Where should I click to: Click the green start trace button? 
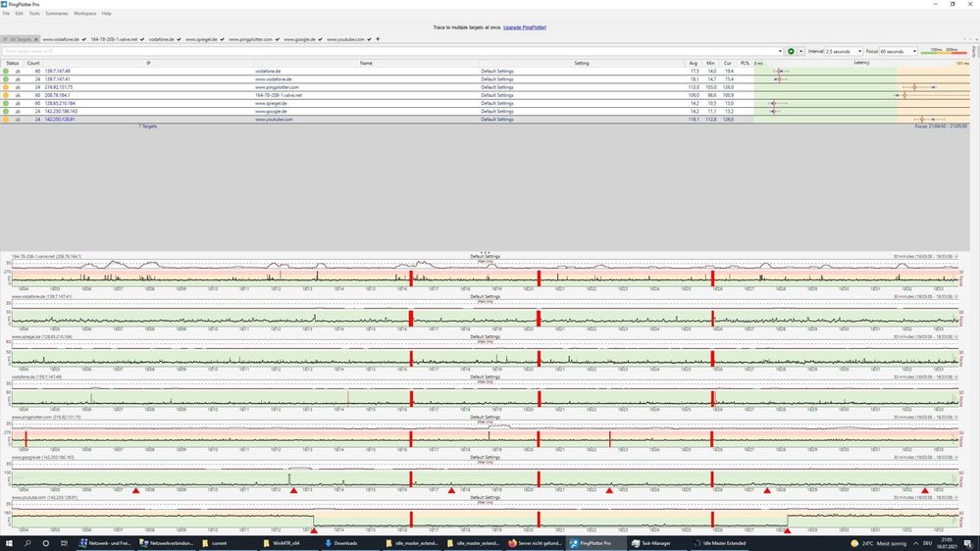791,51
